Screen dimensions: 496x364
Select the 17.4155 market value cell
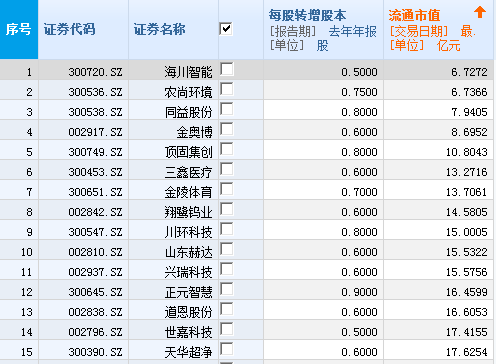(x=467, y=332)
